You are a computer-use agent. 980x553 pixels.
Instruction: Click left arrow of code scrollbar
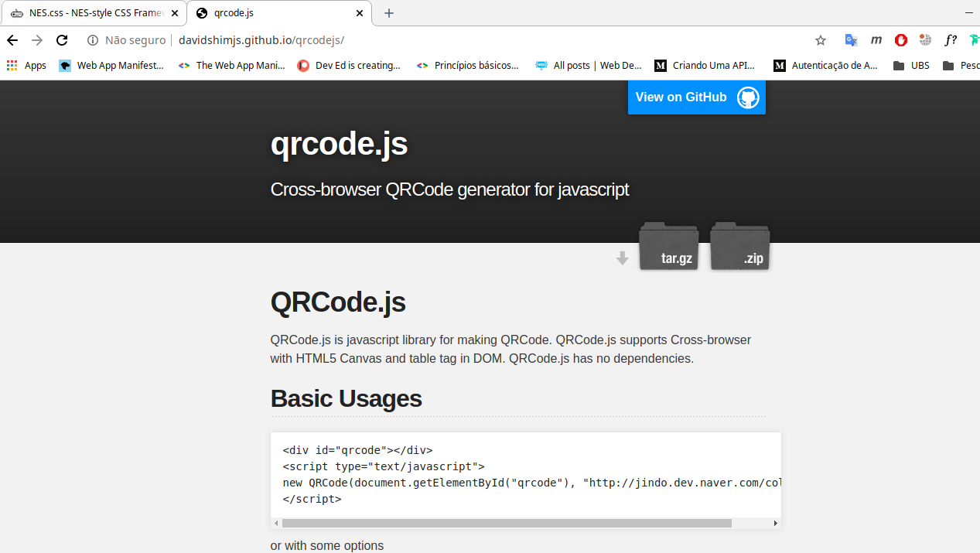(x=276, y=524)
